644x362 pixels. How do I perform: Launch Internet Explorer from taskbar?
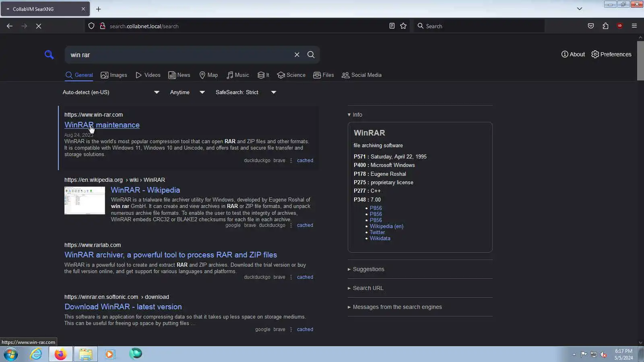pos(36,354)
